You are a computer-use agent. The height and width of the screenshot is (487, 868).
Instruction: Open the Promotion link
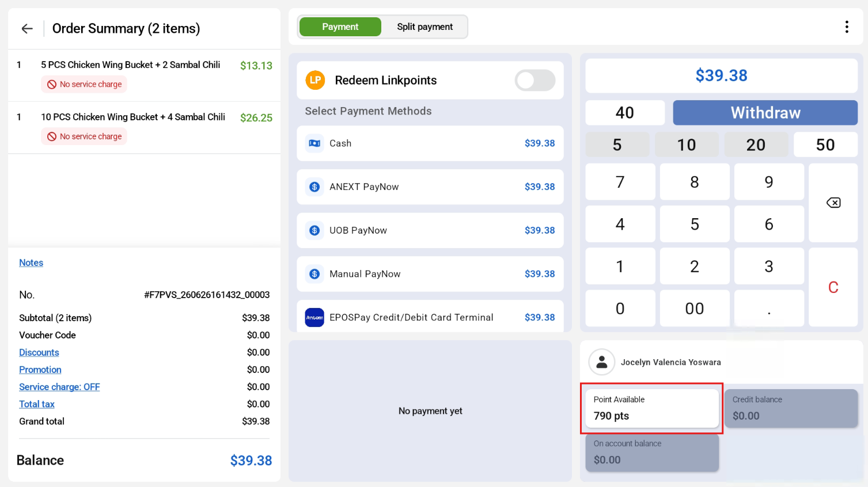pyautogui.click(x=40, y=370)
